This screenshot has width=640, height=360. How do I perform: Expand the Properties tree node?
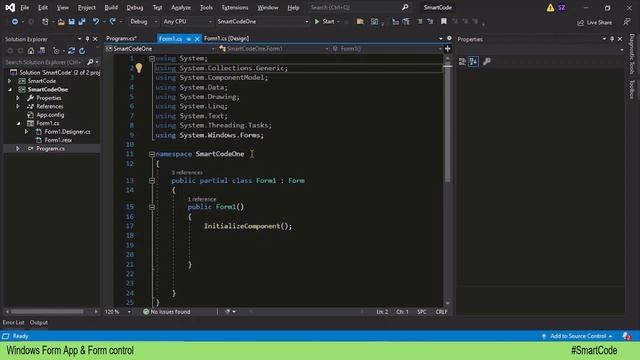click(x=18, y=98)
